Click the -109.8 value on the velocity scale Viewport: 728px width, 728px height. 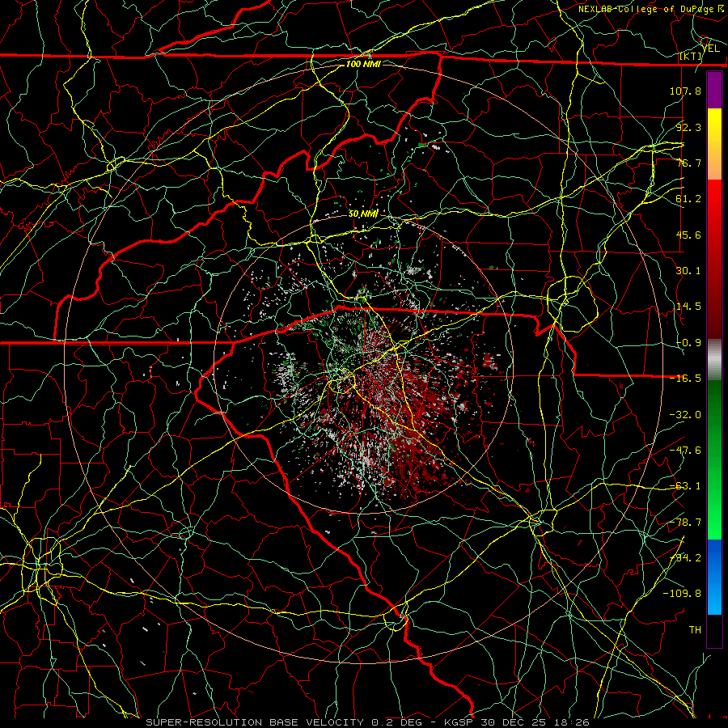tap(682, 594)
